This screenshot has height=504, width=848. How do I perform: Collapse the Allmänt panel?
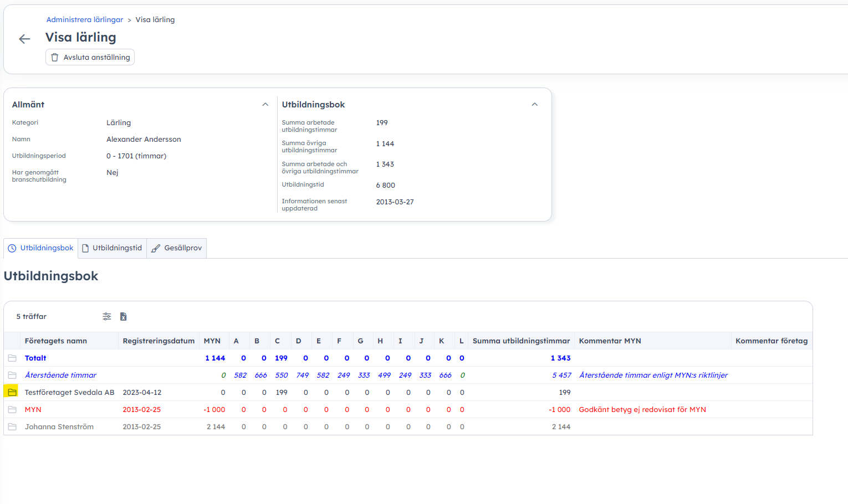pos(265,105)
